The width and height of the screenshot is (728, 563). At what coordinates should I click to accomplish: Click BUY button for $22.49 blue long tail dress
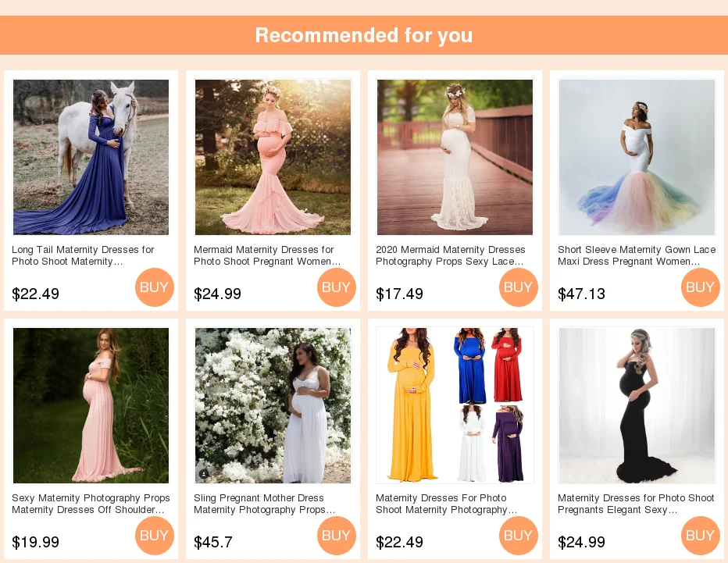coord(155,287)
